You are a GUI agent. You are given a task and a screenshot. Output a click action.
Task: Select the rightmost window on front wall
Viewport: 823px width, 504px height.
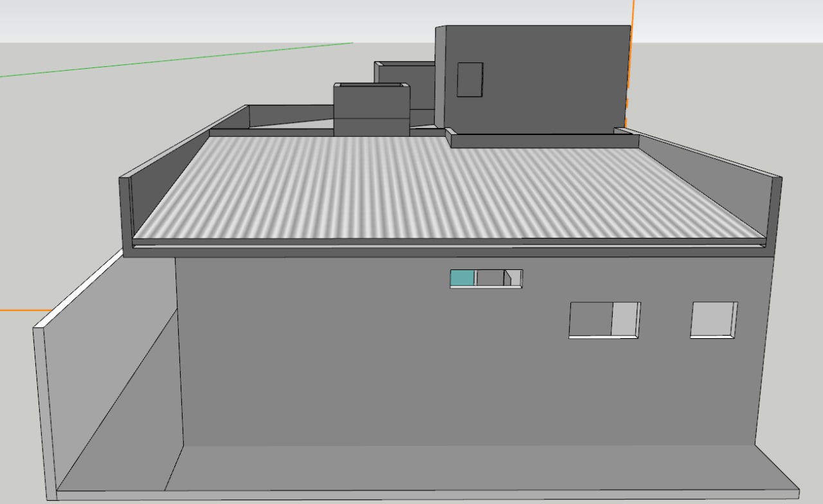click(x=712, y=319)
